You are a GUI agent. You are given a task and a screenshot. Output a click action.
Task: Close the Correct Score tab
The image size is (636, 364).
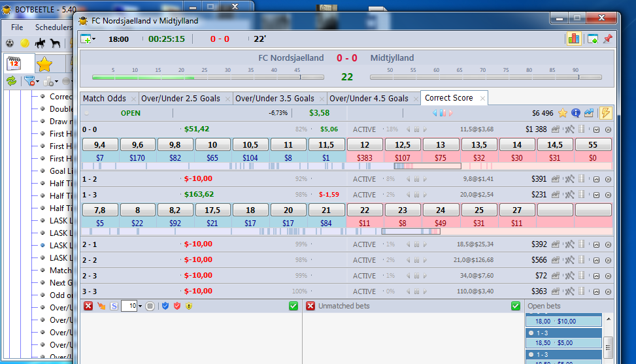pyautogui.click(x=482, y=98)
